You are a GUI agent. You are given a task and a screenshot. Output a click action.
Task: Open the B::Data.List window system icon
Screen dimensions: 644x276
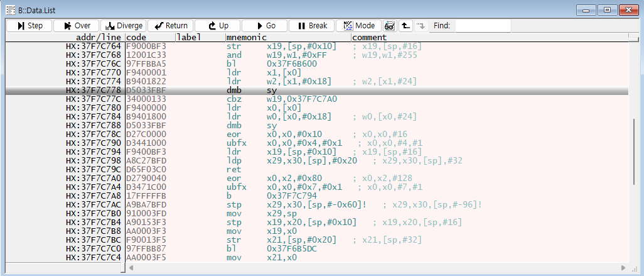(10, 9)
